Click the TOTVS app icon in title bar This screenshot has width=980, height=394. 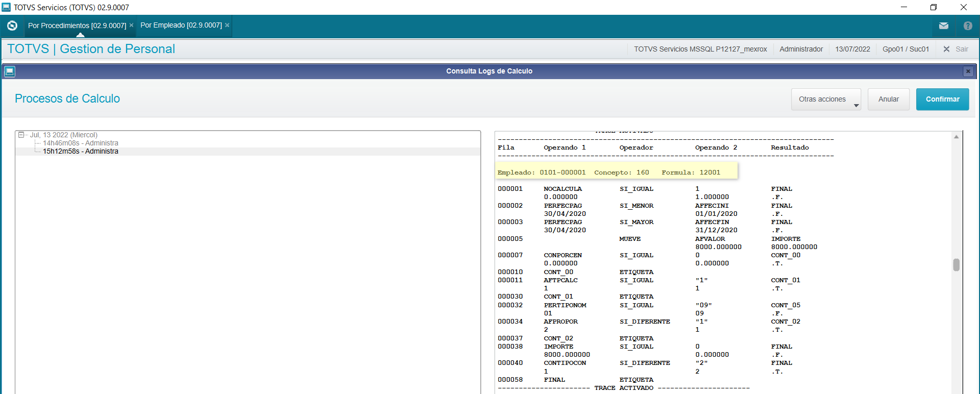[6, 7]
